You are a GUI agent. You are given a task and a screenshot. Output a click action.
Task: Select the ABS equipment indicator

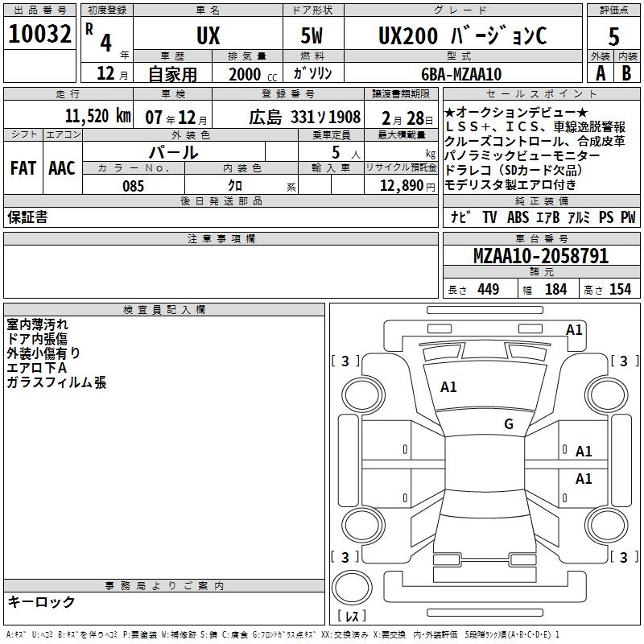(x=518, y=217)
